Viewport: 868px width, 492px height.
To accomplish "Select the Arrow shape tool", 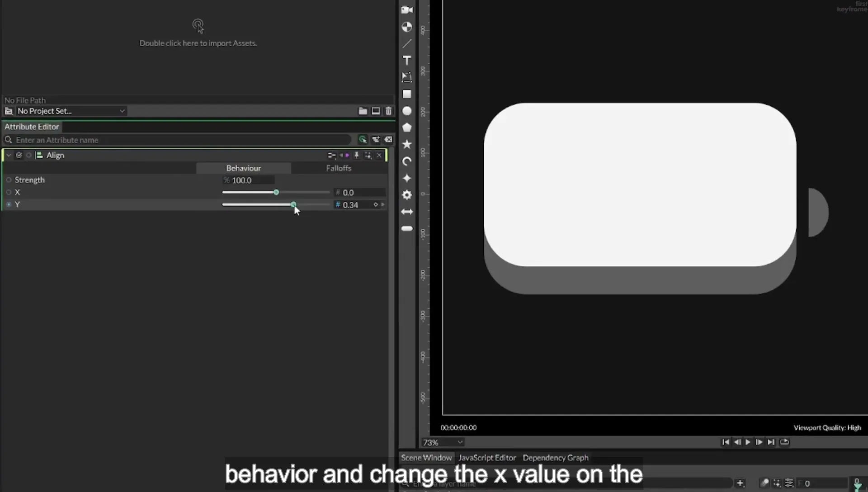I will point(407,212).
